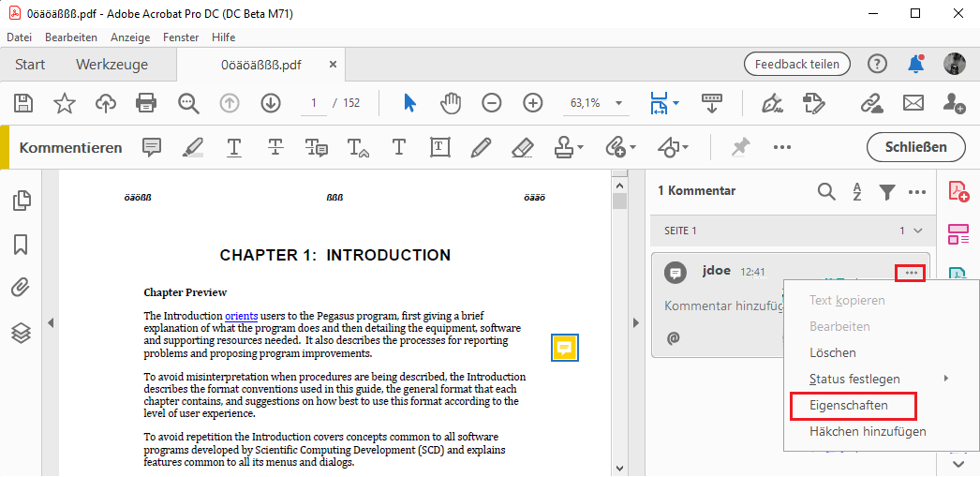Click the sticky note comment tool
This screenshot has height=477, width=980.
[152, 147]
